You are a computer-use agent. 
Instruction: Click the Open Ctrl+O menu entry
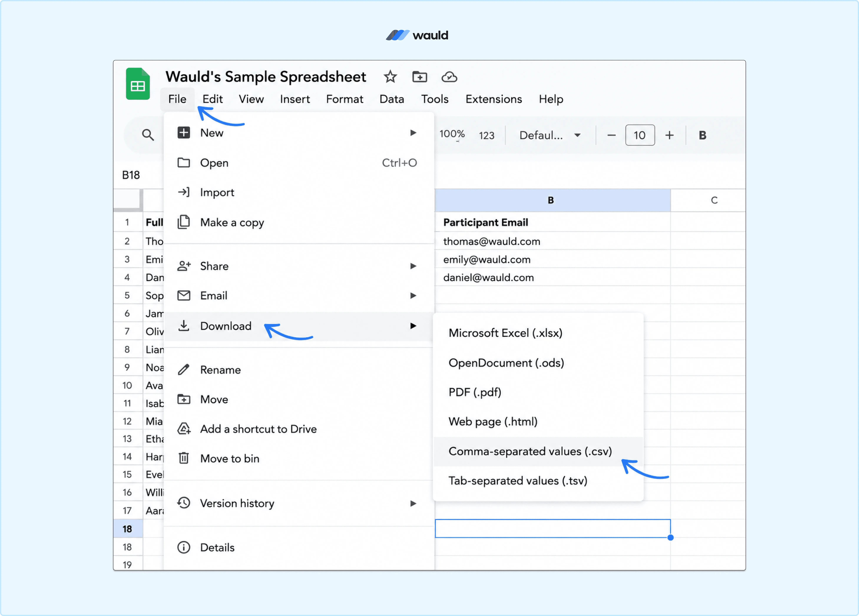(299, 162)
